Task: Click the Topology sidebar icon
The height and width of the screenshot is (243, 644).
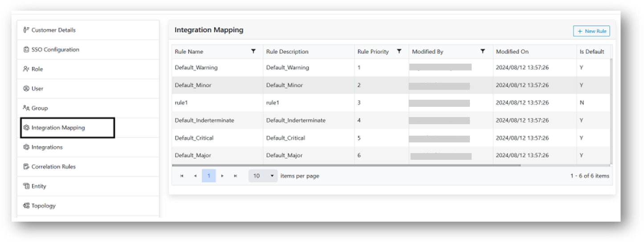Action: click(x=26, y=206)
